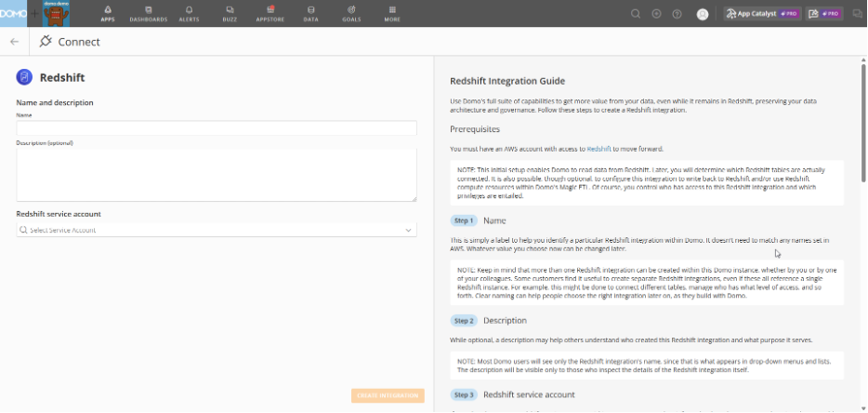Screen dimensions: 868x413
Task: Click the 'Redshift service account' guide heading
Action: point(529,394)
